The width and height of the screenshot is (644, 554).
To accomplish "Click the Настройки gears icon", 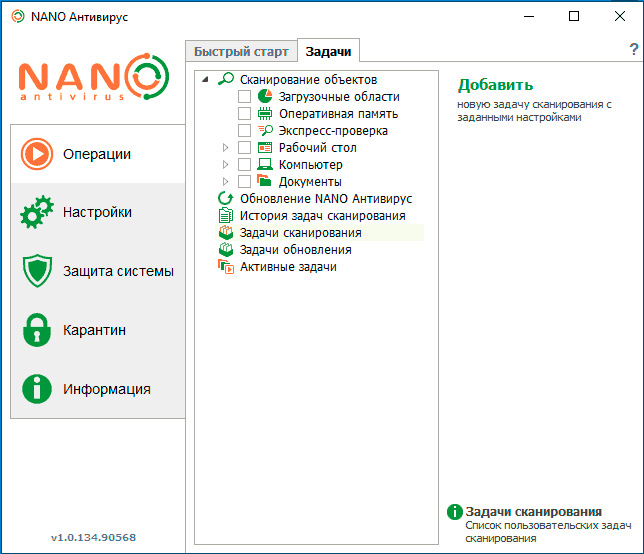I will (37, 212).
